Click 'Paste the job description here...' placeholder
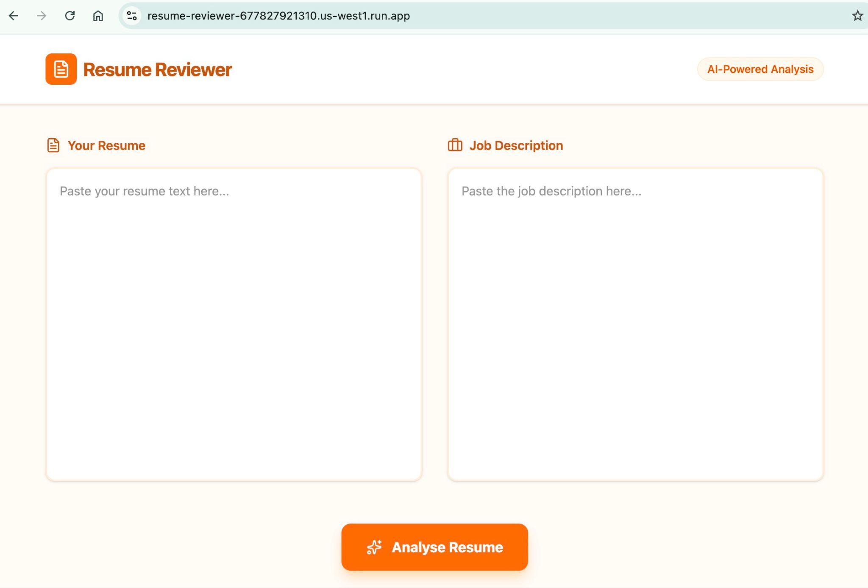868x588 pixels. pos(551,191)
